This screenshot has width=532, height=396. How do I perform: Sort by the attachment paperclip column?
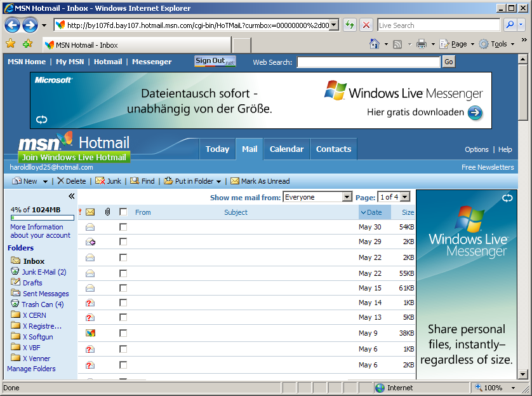(x=107, y=212)
